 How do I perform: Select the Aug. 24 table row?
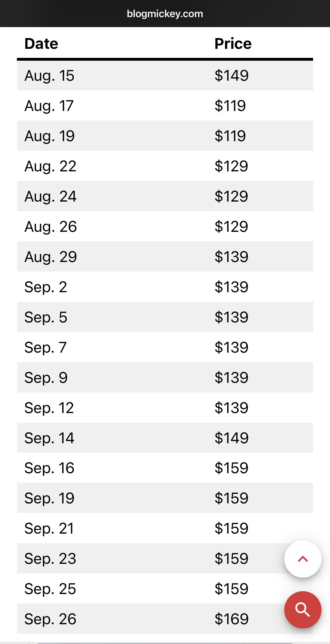[165, 197]
